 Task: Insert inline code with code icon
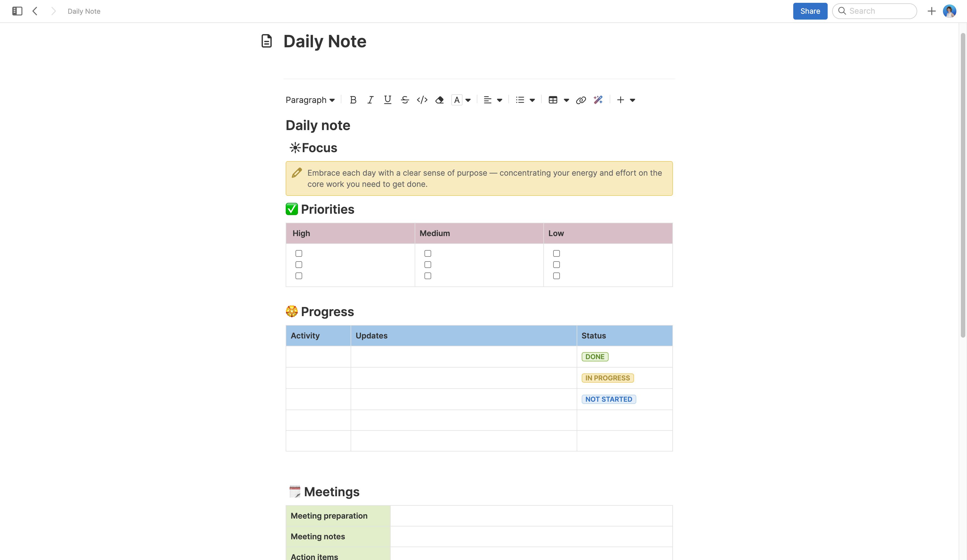422,100
